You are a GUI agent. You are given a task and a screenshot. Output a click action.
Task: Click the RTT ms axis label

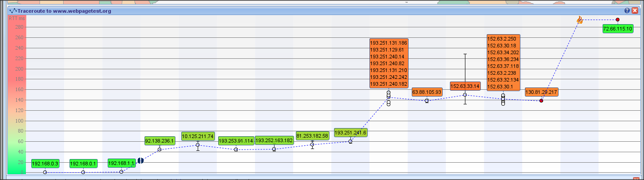16,18
